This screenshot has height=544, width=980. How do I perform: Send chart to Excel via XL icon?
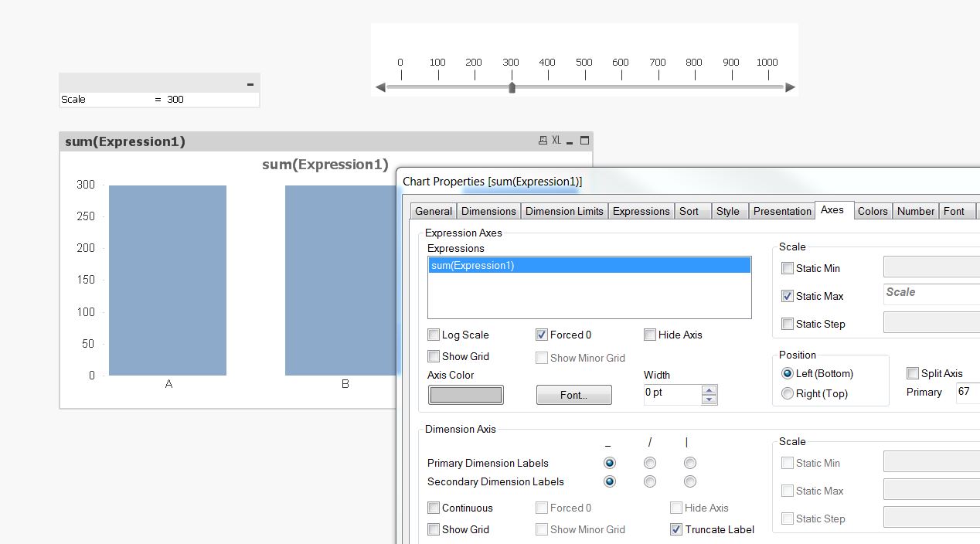coord(556,141)
